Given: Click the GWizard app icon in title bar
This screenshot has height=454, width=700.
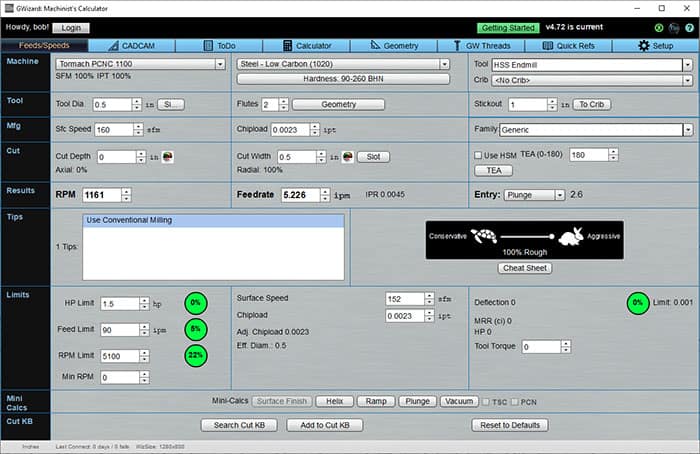Looking at the screenshot, I should click(9, 8).
